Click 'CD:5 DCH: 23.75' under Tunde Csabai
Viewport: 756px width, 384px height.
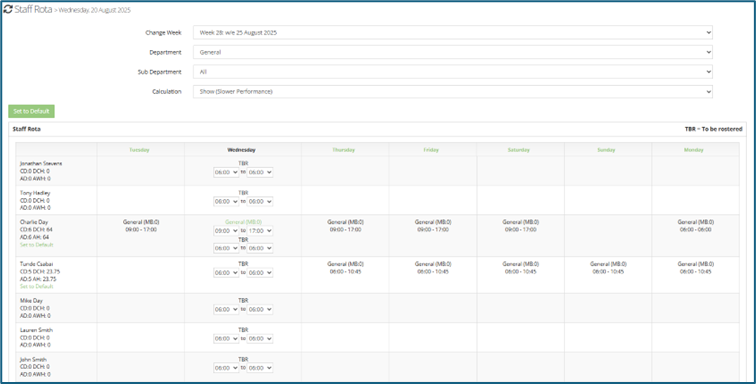[x=40, y=272]
